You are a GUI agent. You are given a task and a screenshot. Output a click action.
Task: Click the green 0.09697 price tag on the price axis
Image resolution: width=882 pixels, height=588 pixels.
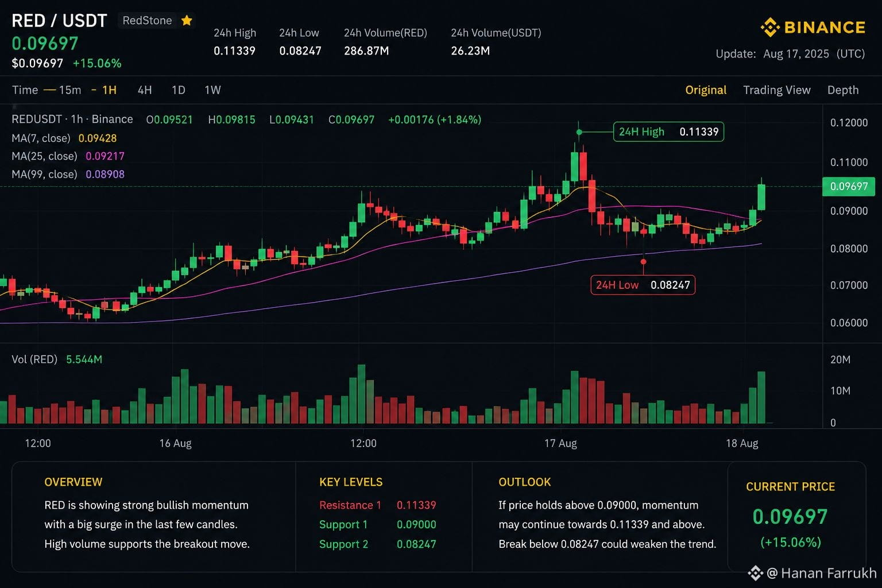click(849, 187)
